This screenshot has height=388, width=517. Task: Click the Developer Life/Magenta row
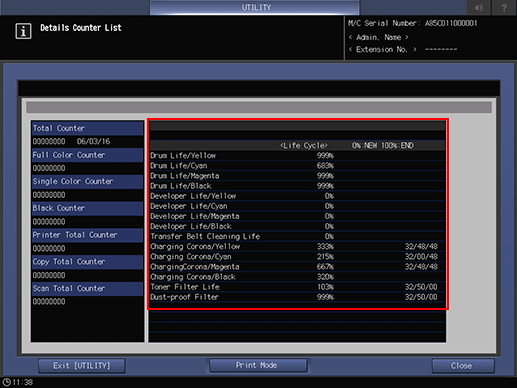click(297, 216)
